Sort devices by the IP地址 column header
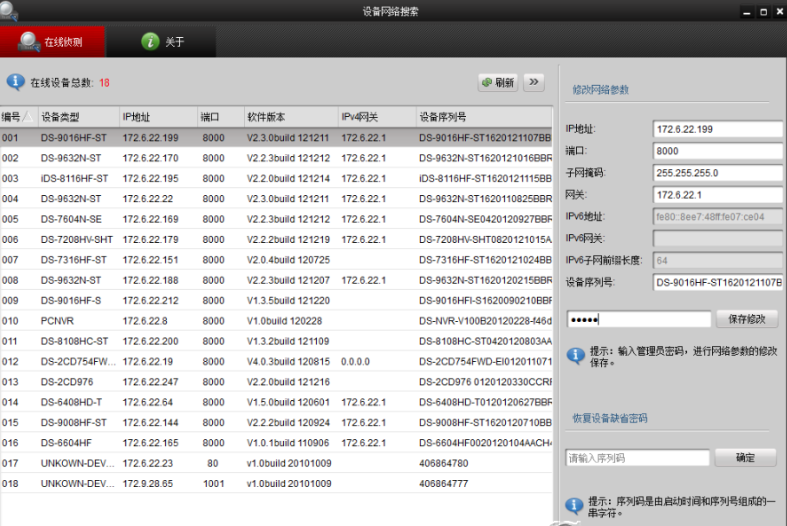The image size is (787, 526). click(x=158, y=117)
